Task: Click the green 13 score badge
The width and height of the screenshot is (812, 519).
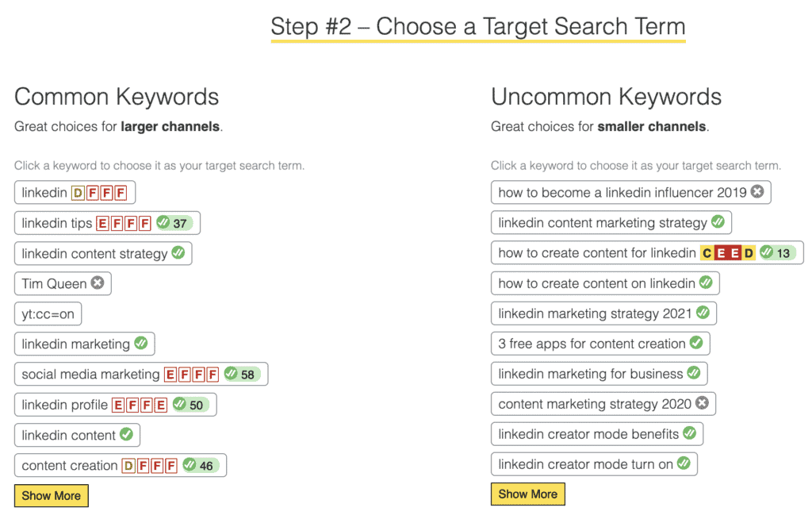Action: click(777, 253)
